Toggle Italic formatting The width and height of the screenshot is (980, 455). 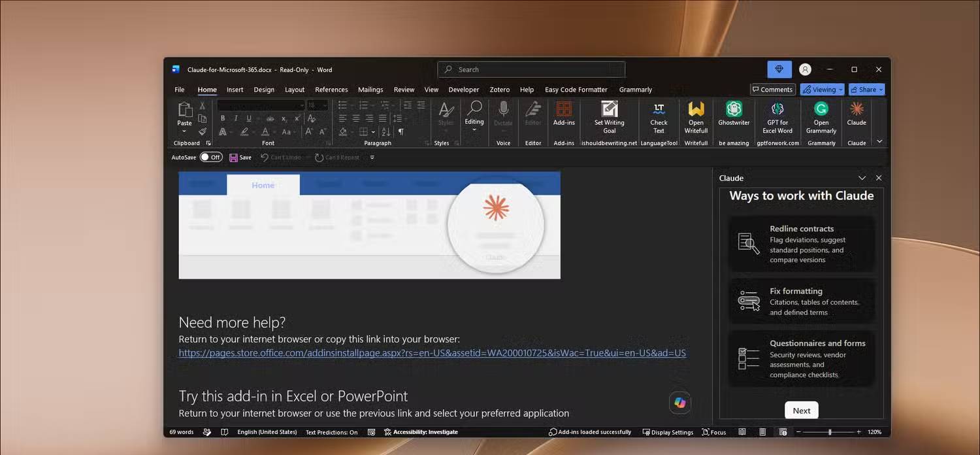tap(236, 118)
